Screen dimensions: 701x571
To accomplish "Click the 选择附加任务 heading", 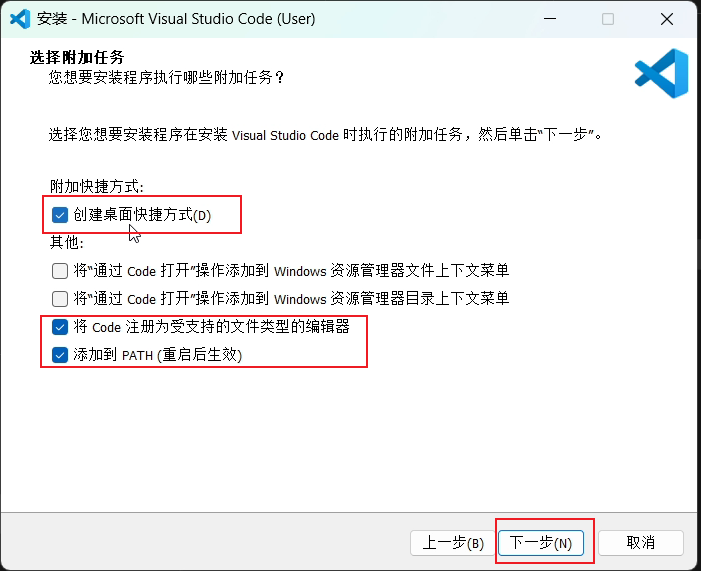I will tap(77, 57).
